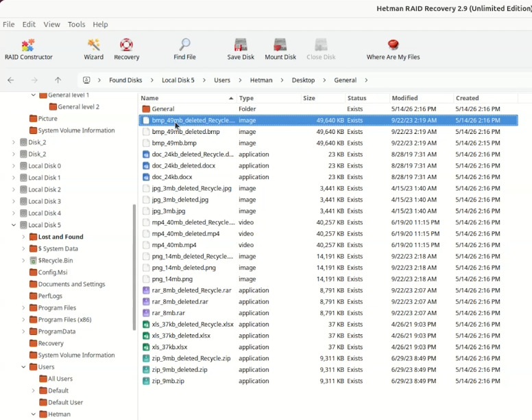Viewport: 532px width, 420px height.
Task: Sort the list by the Name column
Action: click(x=187, y=98)
